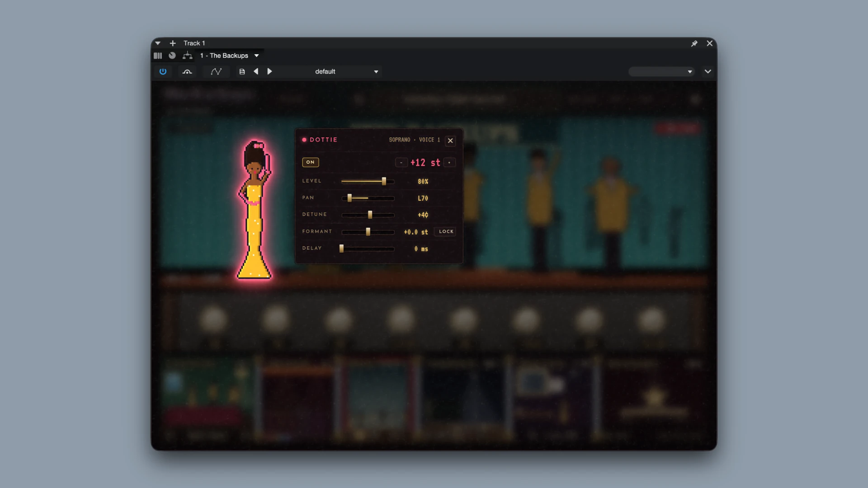Click the LEVEL slider handle
Screen dimensions: 868x488
pos(384,181)
